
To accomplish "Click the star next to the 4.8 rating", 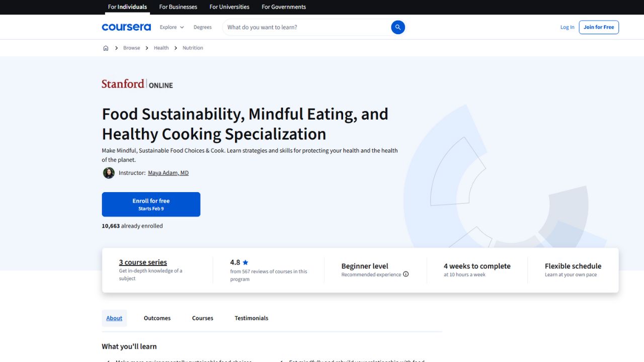I will pos(246,262).
